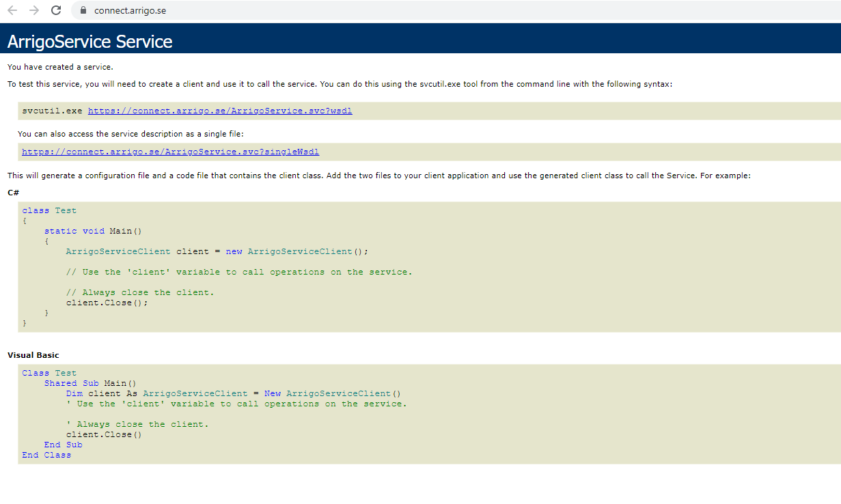Click the 'To test this service' paragraph

[x=340, y=84]
